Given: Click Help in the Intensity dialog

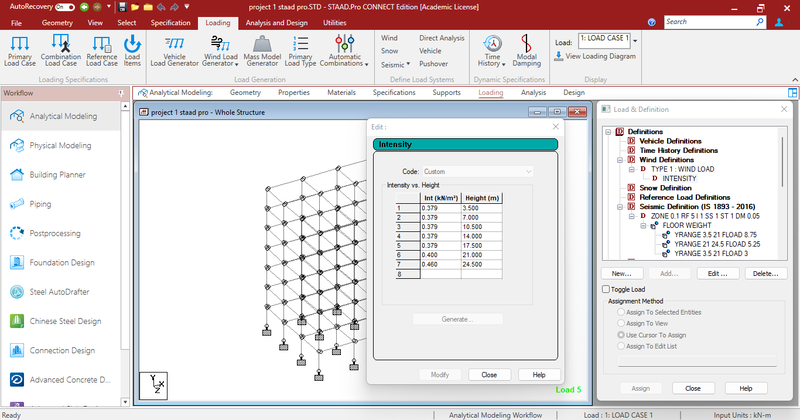Looking at the screenshot, I should (539, 375).
